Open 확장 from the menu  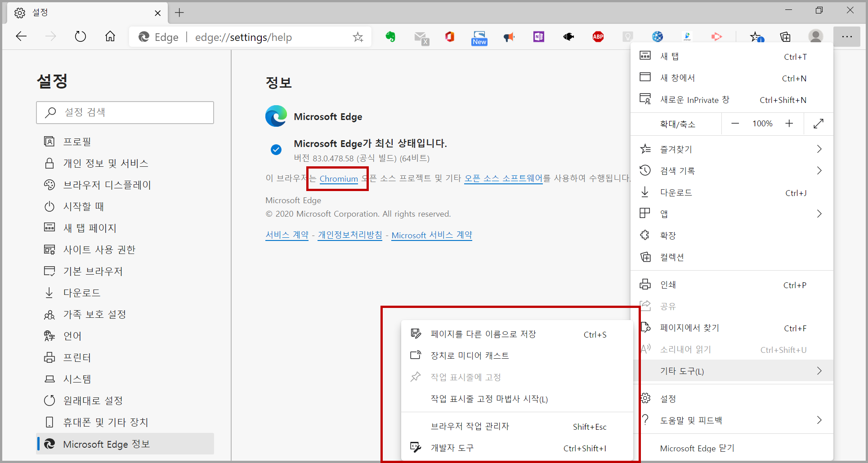(732, 235)
